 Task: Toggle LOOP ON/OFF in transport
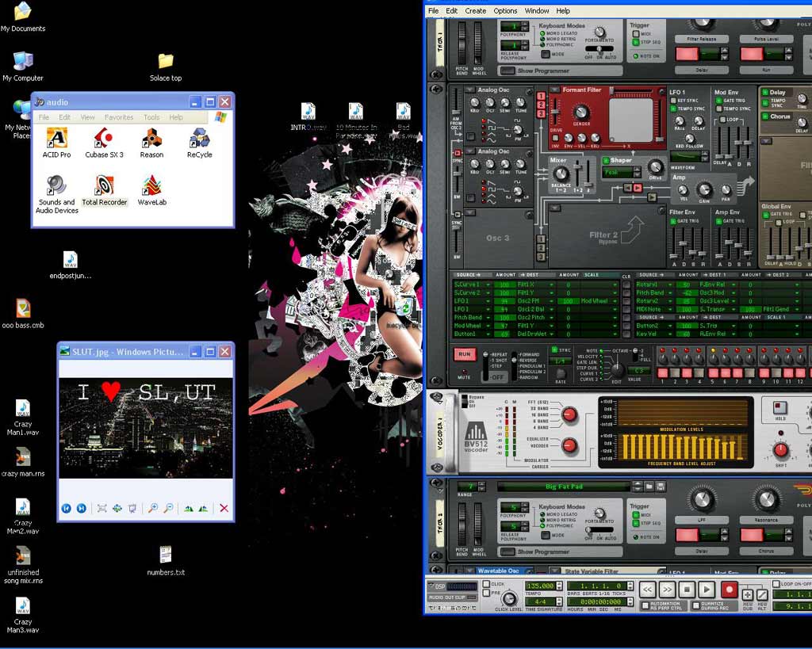pos(776,584)
